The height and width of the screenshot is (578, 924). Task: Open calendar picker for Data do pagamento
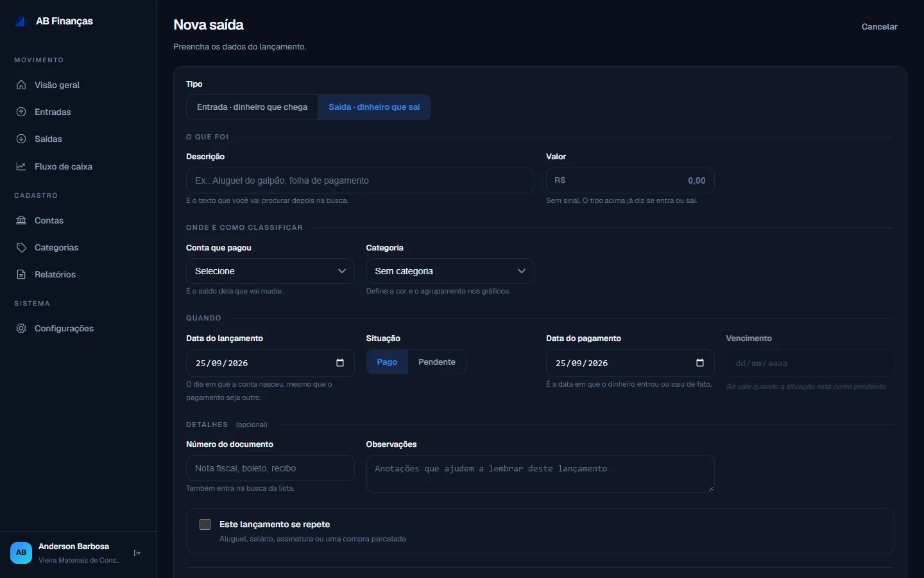tap(700, 363)
